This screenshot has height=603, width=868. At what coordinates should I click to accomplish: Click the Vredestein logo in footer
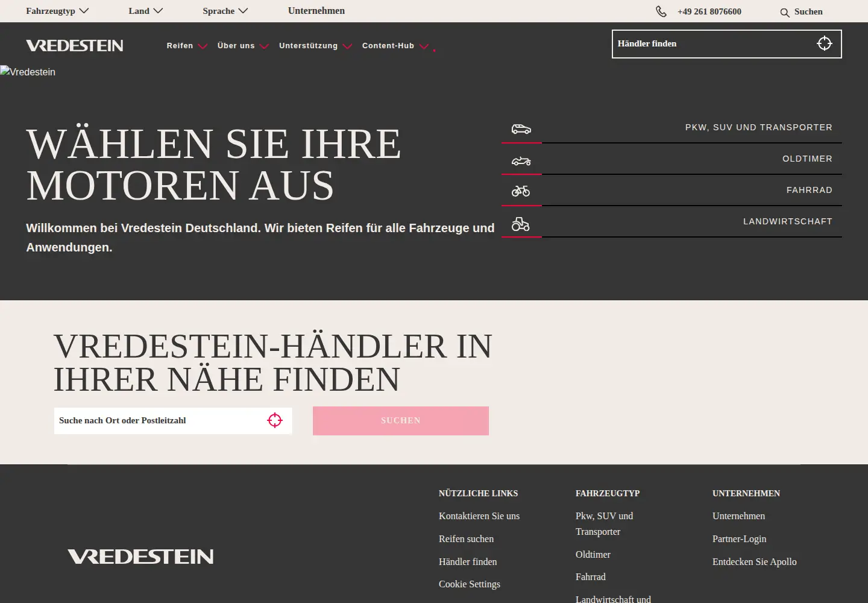pyautogui.click(x=140, y=557)
